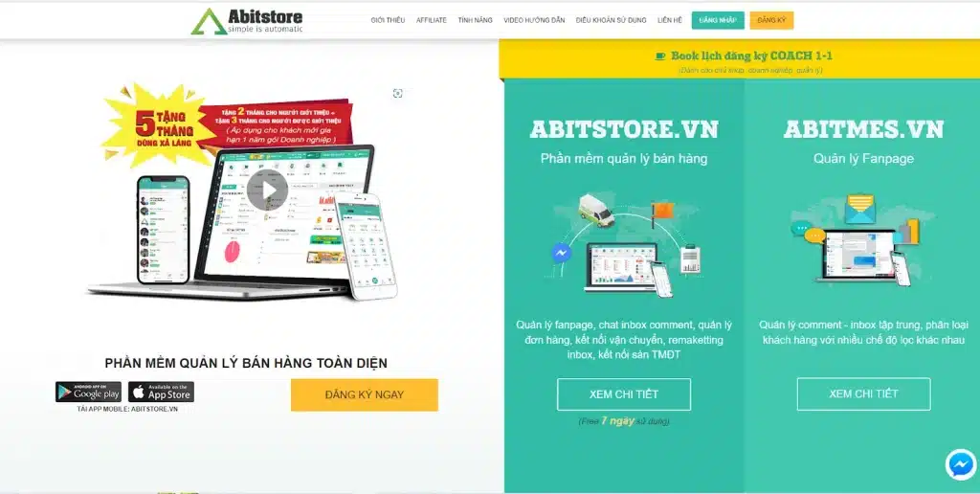The width and height of the screenshot is (980, 494).
Task: Click the yellow ĐĂNG KÝ header button
Action: (772, 21)
